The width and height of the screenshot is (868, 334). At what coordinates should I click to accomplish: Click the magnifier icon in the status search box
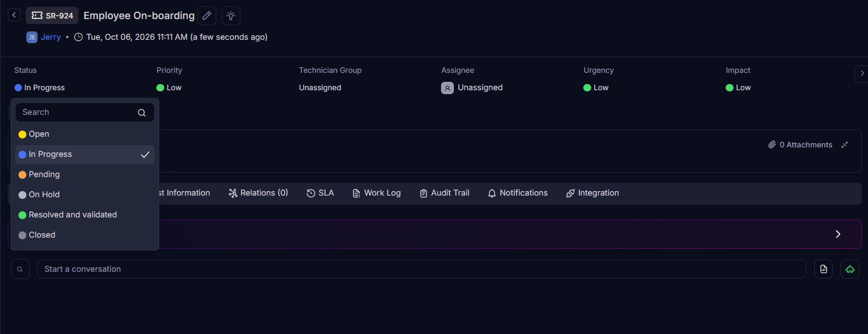(x=142, y=113)
